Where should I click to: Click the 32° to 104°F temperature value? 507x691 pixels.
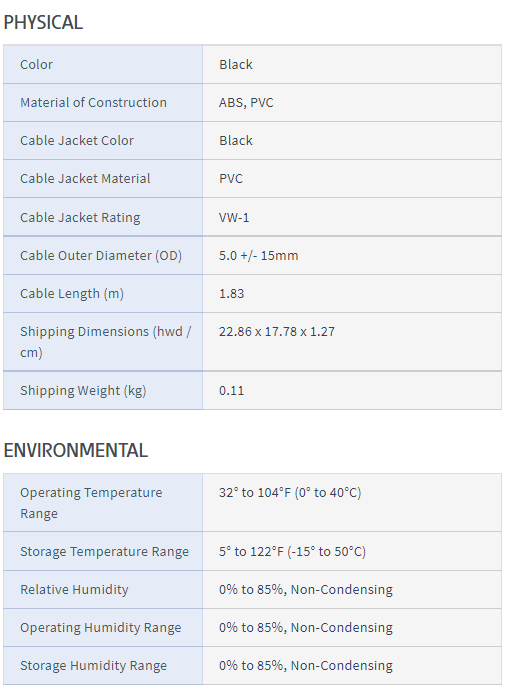[x=290, y=492]
